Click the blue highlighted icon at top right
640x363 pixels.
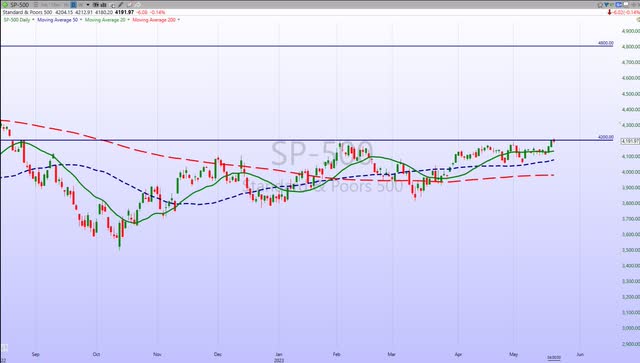619,4
